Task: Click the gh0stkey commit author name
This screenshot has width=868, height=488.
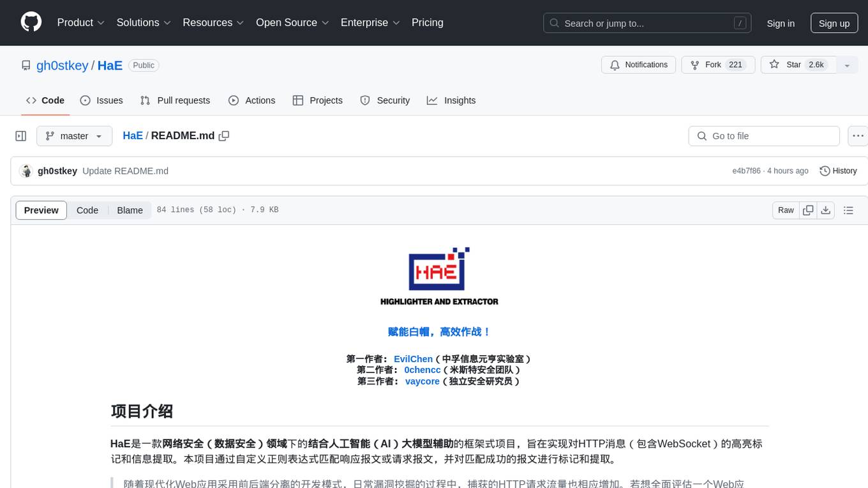Action: pos(57,171)
